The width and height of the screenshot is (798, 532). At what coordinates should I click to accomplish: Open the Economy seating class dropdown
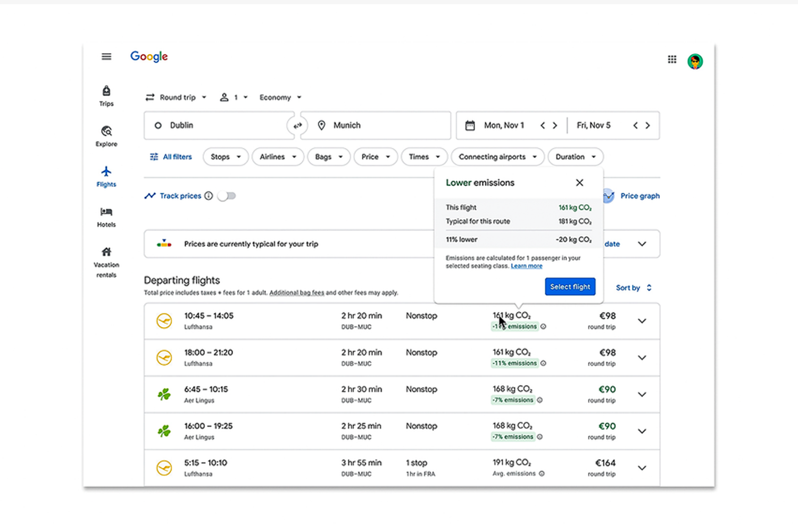280,97
